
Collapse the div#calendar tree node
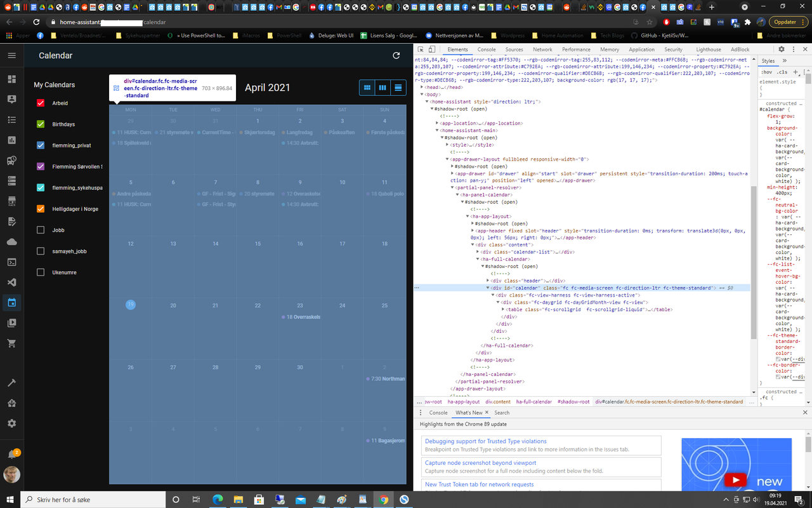pos(488,288)
